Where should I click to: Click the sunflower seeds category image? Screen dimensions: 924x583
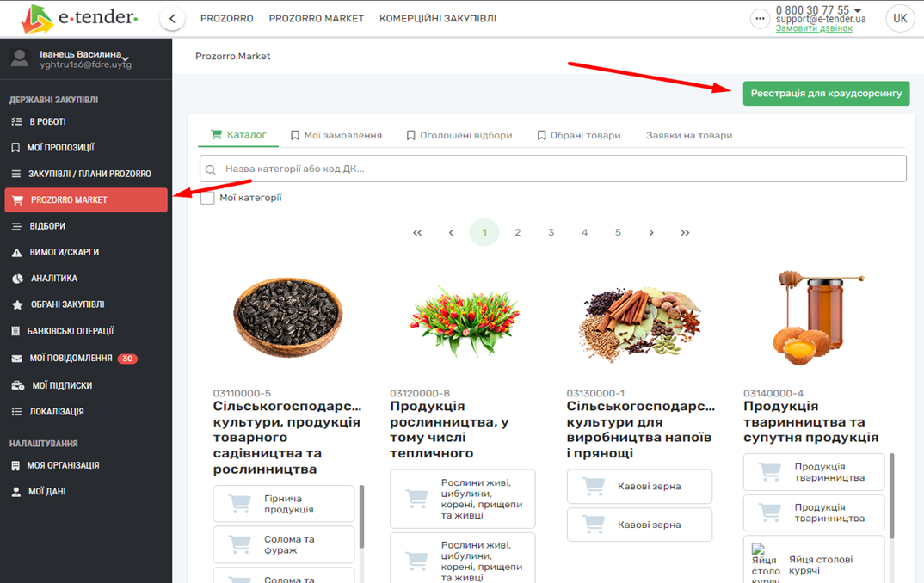[x=287, y=318]
